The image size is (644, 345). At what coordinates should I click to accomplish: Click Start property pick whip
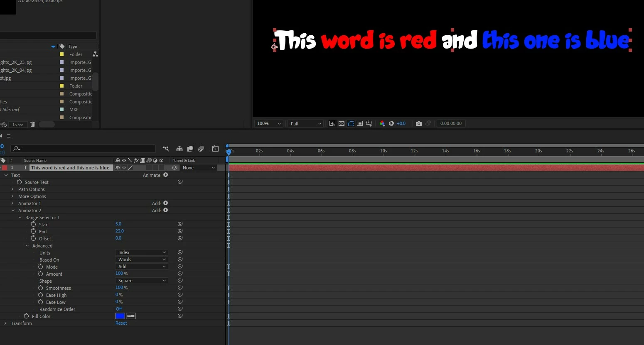click(x=180, y=224)
